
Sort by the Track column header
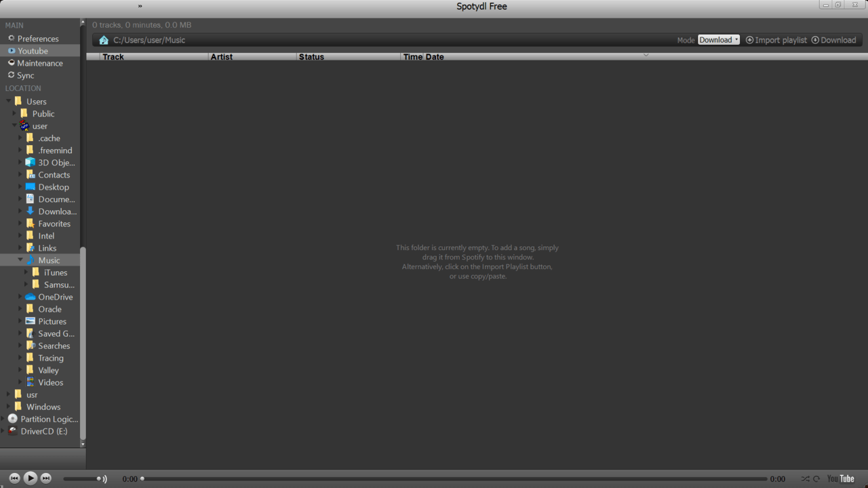pyautogui.click(x=154, y=57)
